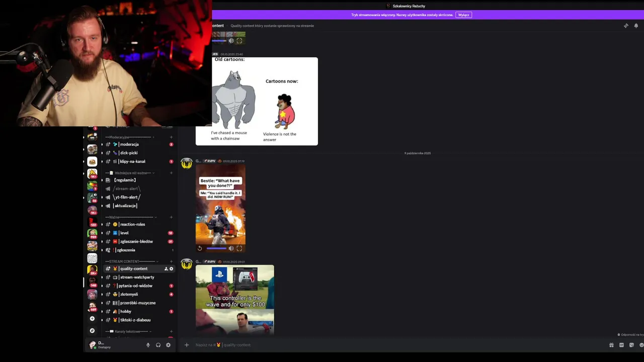Open the zgłoszenia channel

(139, 250)
